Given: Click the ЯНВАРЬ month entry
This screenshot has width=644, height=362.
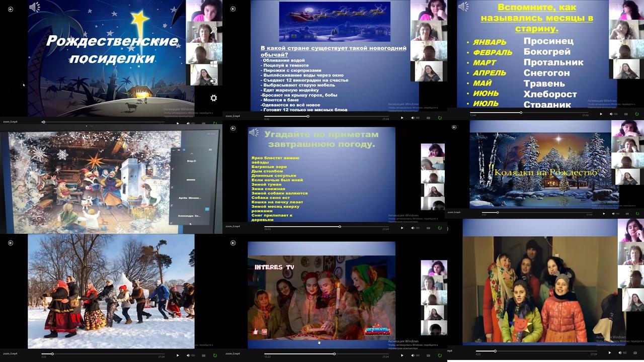Looking at the screenshot, I should (x=489, y=42).
